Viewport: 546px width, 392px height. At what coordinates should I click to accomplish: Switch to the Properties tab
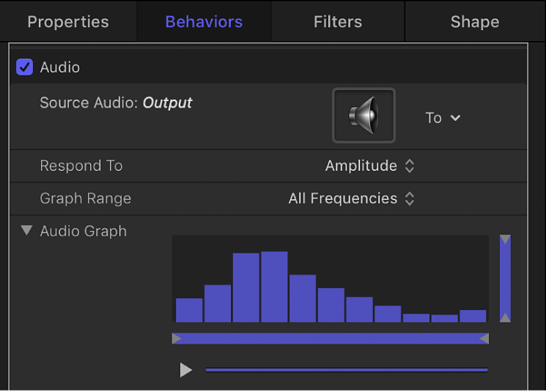coord(68,22)
